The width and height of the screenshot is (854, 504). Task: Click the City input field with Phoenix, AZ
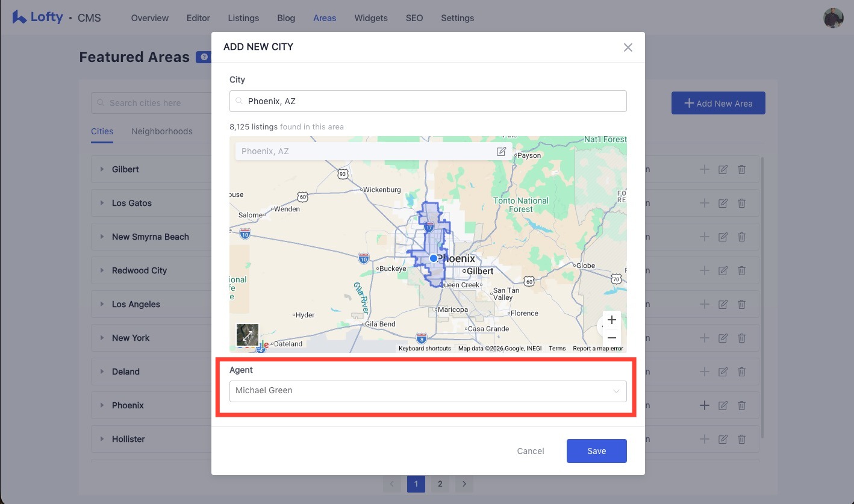tap(428, 101)
